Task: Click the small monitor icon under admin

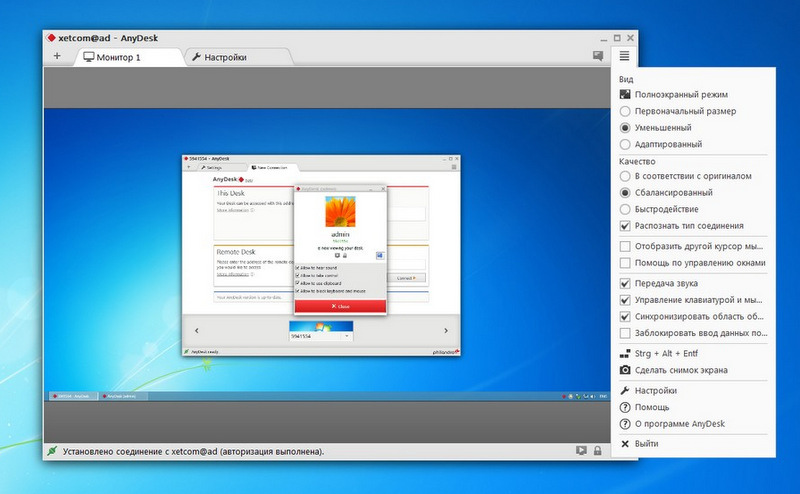Action: coord(337,255)
